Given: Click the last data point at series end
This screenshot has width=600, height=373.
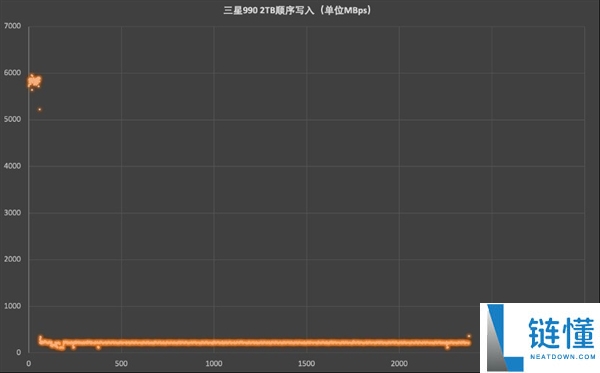Looking at the screenshot, I should coord(469,336).
